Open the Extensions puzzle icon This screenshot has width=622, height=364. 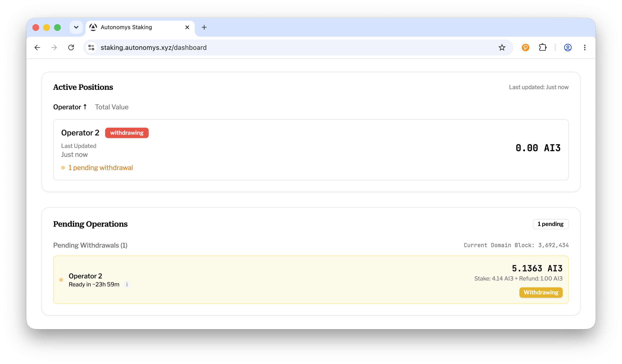[542, 47]
